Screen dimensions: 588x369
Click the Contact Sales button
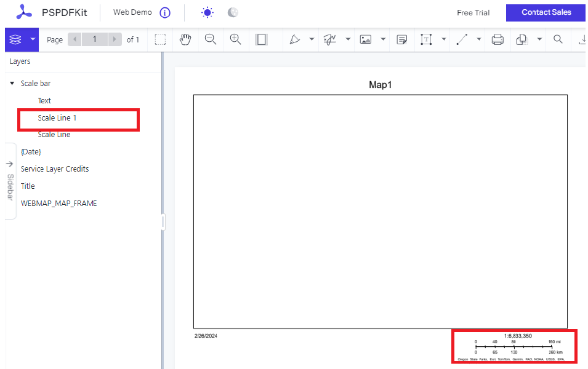pyautogui.click(x=546, y=12)
